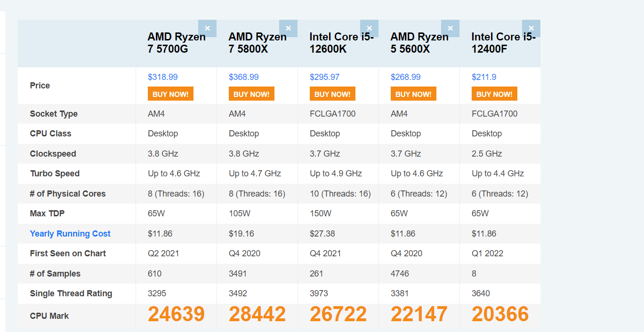The height and width of the screenshot is (332, 644).
Task: Select the Q1 2022 first seen value
Action: coord(488,253)
